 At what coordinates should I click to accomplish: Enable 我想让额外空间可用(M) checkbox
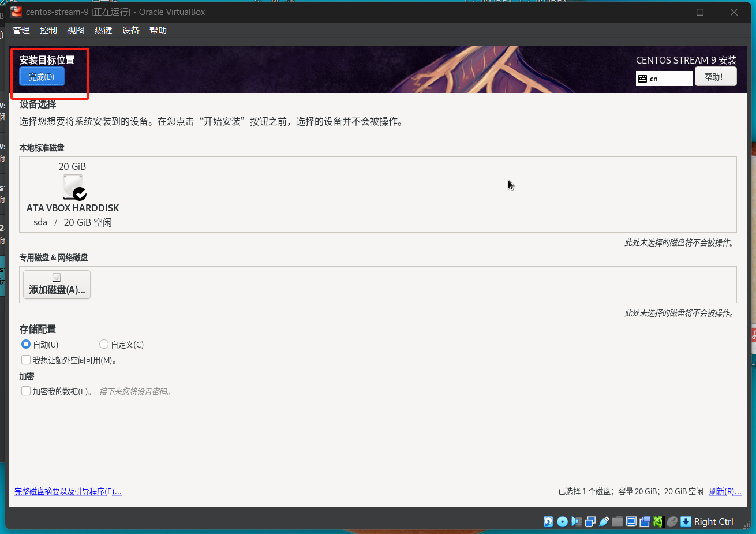point(26,360)
